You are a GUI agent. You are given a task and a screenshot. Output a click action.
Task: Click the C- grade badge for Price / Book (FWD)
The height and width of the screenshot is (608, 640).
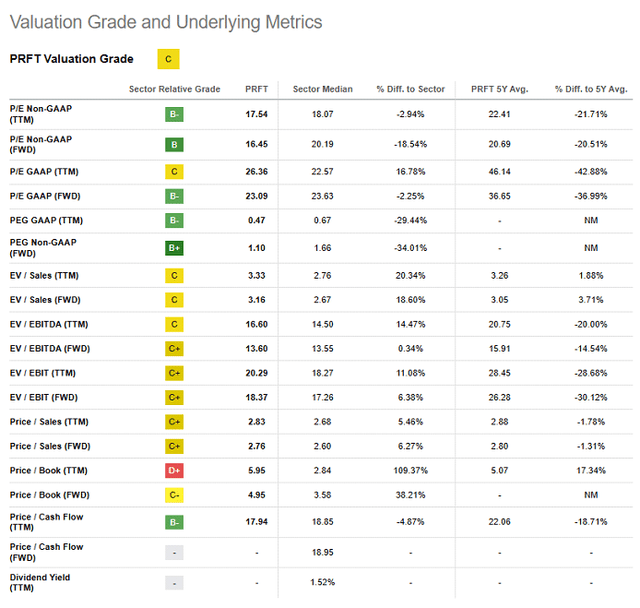pos(174,495)
